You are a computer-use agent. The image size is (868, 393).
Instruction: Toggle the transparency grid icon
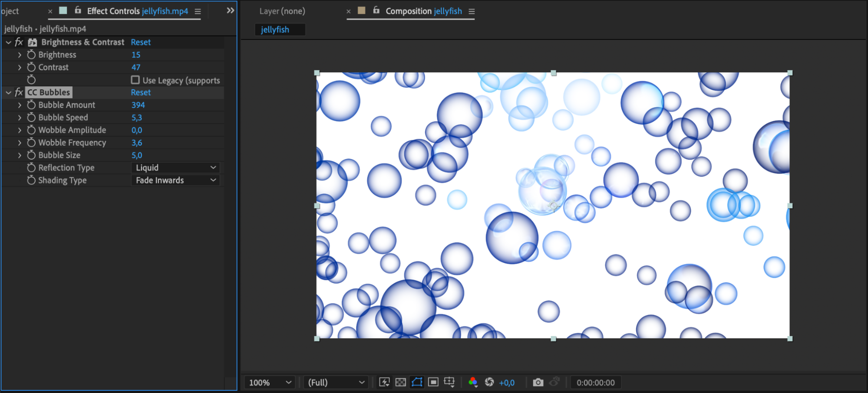pyautogui.click(x=400, y=382)
